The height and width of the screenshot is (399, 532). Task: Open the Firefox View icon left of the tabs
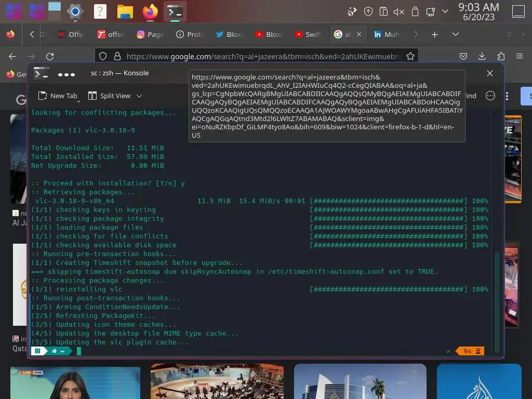(x=10, y=34)
